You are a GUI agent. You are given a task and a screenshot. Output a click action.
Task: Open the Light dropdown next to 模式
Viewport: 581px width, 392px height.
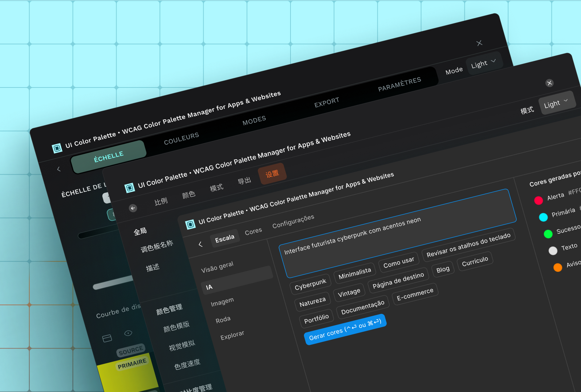coord(556,103)
